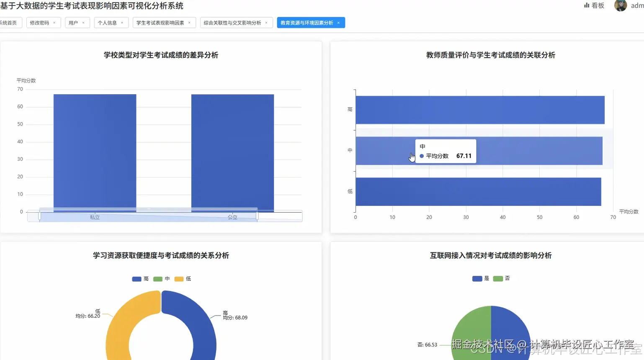Click the admin user avatar
The image size is (644, 360).
point(620,5)
